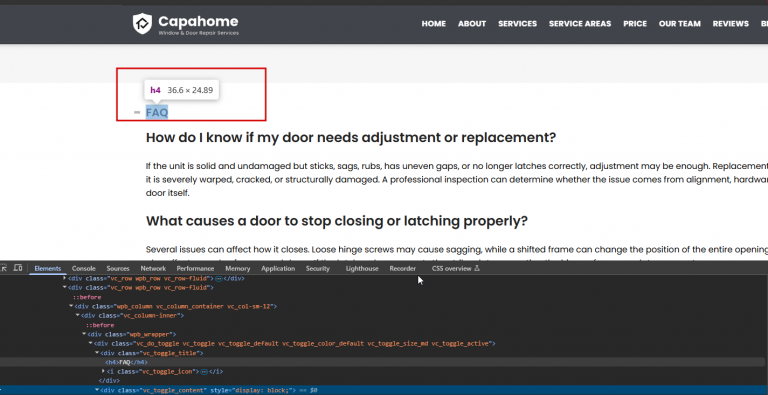Click the paragraph starting 'If the unit is solid'

point(456,179)
